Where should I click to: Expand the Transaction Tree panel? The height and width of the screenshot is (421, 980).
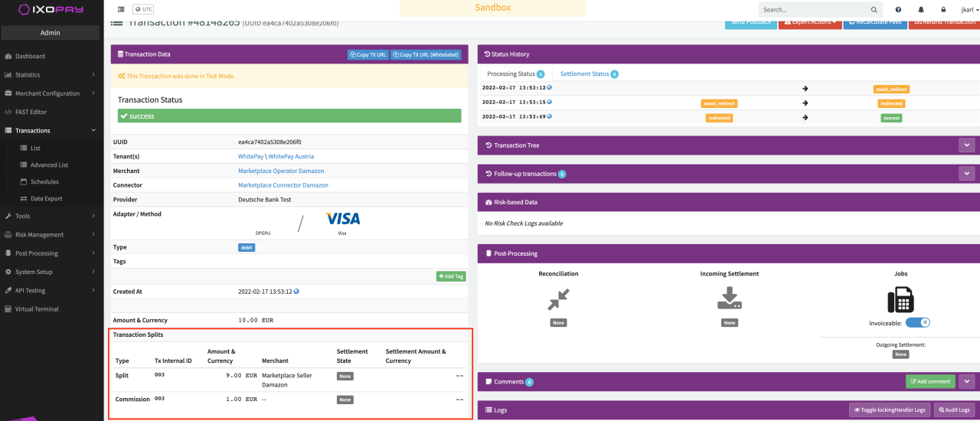click(x=966, y=145)
